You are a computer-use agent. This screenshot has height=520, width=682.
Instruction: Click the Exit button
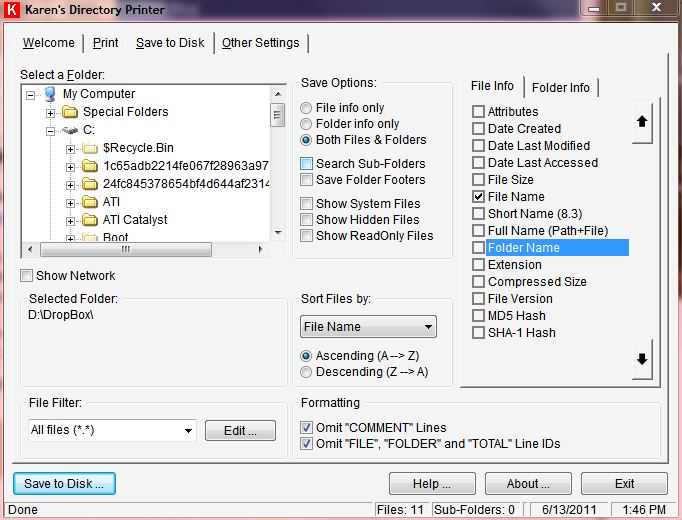[624, 484]
